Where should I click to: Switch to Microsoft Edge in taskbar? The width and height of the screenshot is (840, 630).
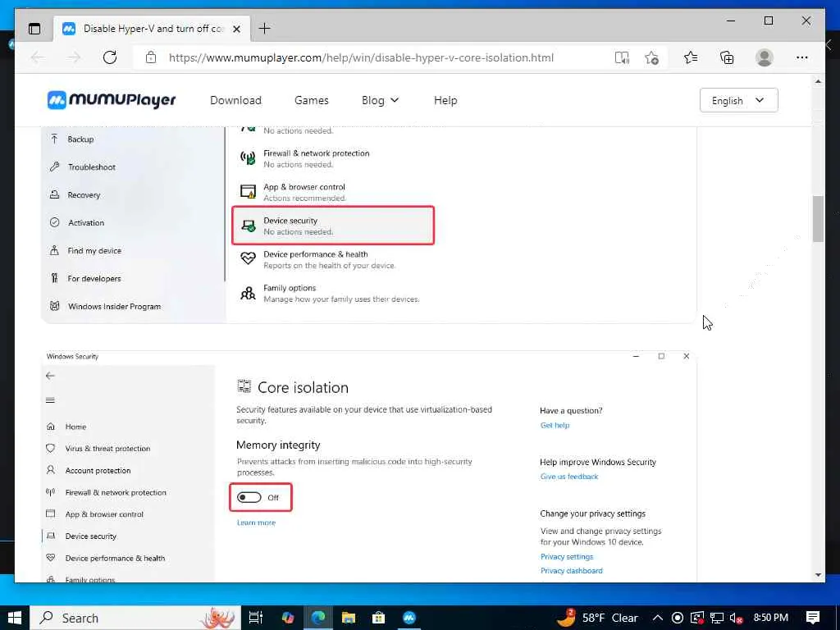(x=318, y=618)
